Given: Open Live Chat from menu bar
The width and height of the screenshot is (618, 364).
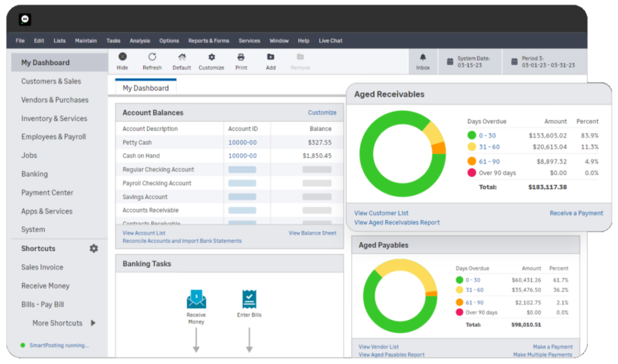Looking at the screenshot, I should click(331, 40).
